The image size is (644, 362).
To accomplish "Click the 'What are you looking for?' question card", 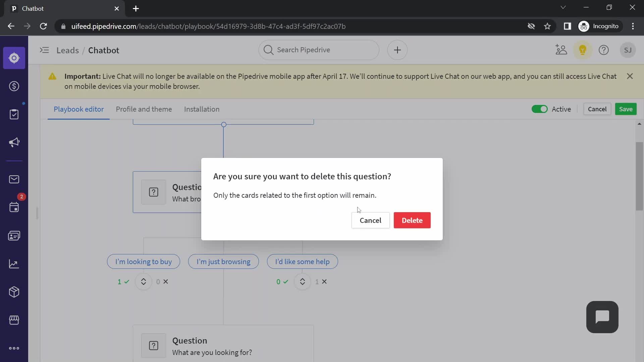I will pyautogui.click(x=223, y=344).
